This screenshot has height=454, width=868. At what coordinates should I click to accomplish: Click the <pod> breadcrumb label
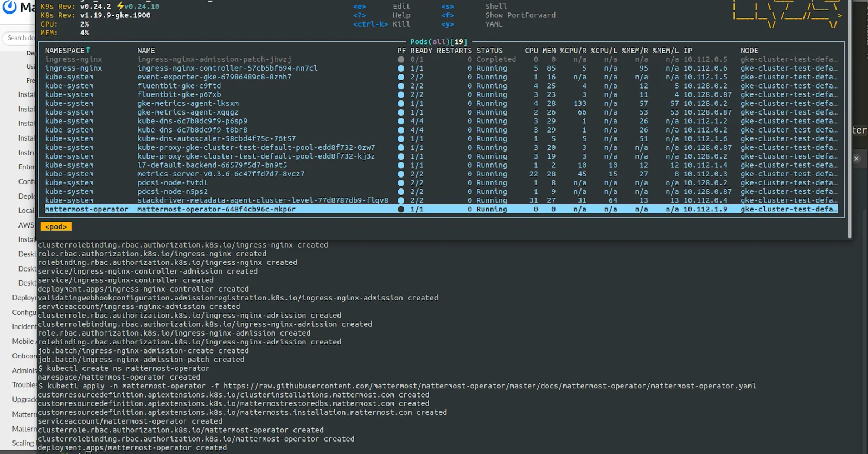click(x=56, y=226)
